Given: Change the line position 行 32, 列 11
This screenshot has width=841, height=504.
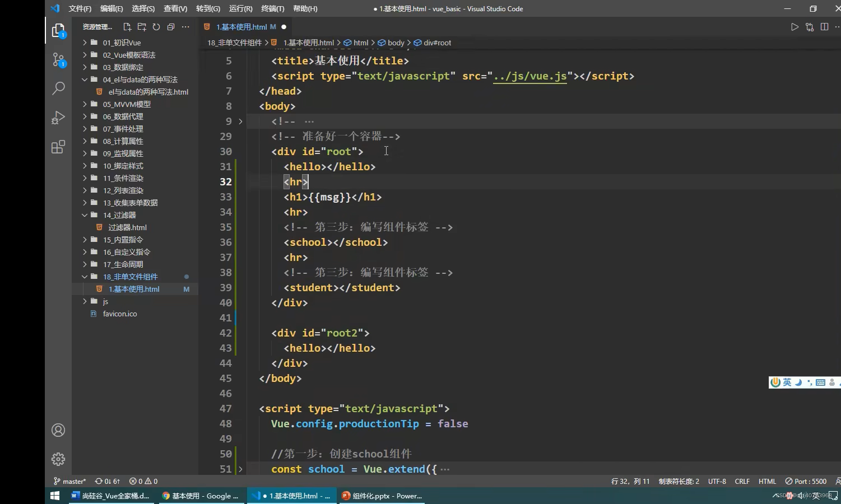Looking at the screenshot, I should [630, 481].
